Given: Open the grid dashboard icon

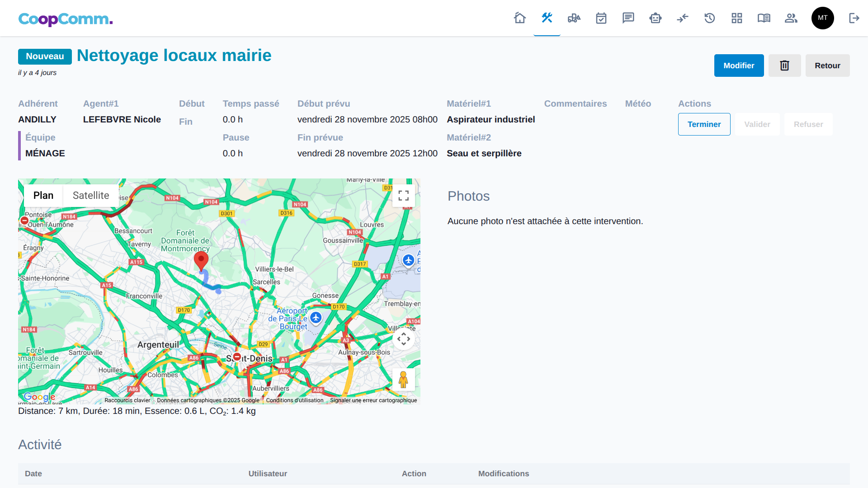Looking at the screenshot, I should (737, 18).
